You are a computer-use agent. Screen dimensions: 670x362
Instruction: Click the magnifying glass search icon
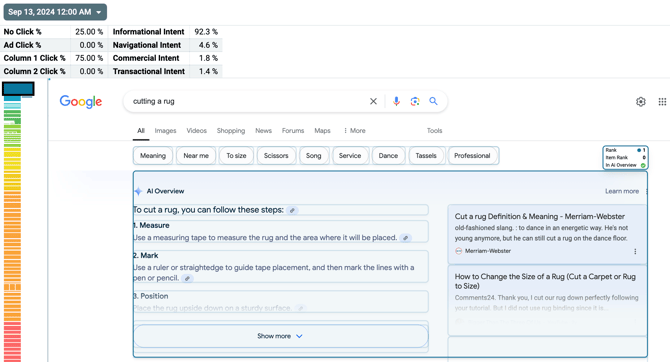(x=433, y=101)
